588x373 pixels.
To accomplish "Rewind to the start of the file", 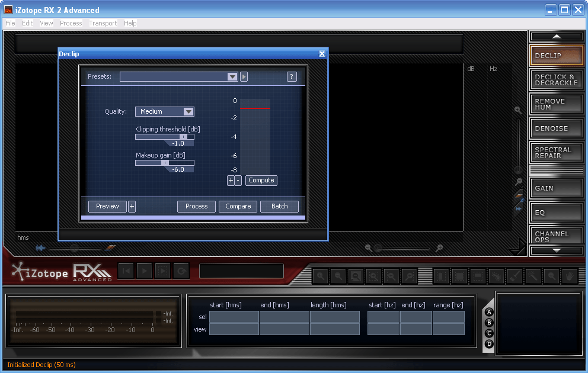I will 126,271.
